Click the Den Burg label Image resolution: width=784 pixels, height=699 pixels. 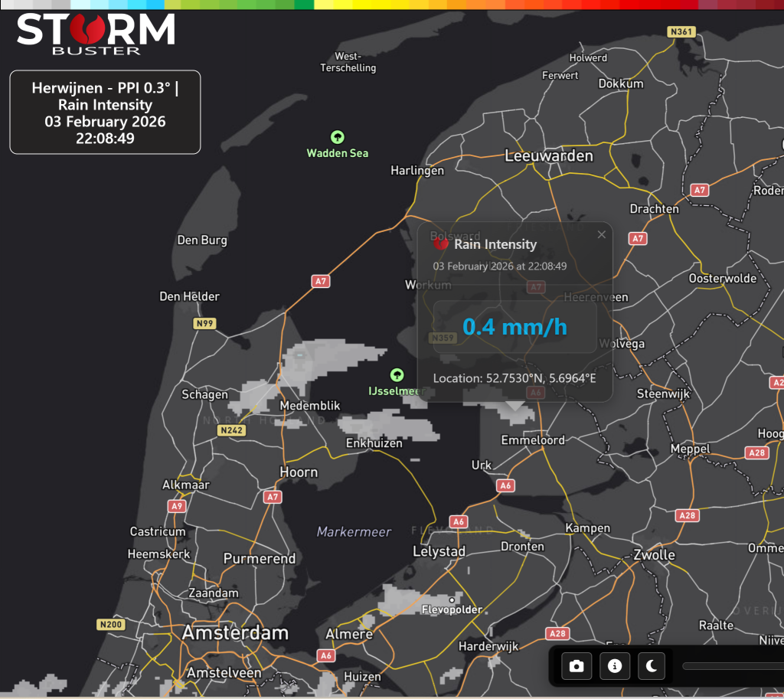click(202, 240)
